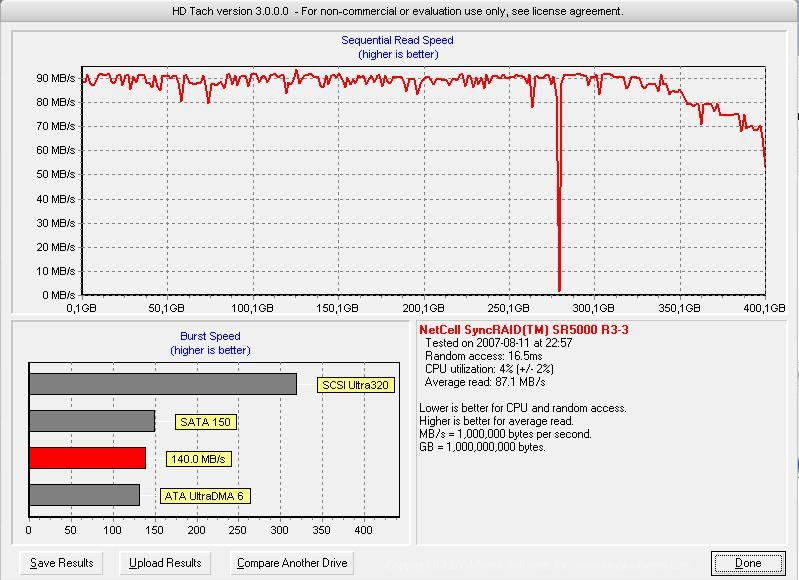This screenshot has width=799, height=580.
Task: Click the 0 MB/s axis label
Action: tap(58, 295)
